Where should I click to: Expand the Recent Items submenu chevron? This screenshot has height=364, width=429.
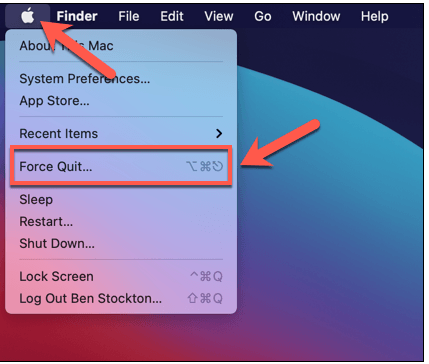click(x=219, y=134)
